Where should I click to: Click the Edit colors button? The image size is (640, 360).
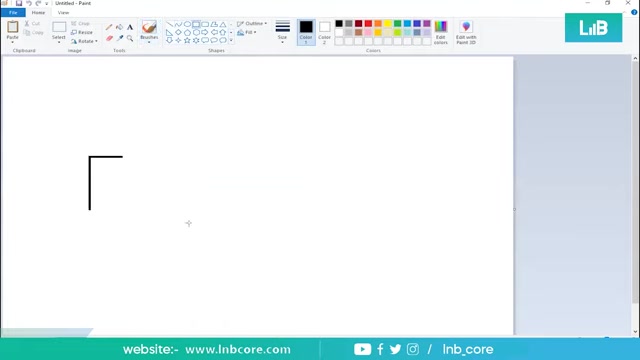440,32
